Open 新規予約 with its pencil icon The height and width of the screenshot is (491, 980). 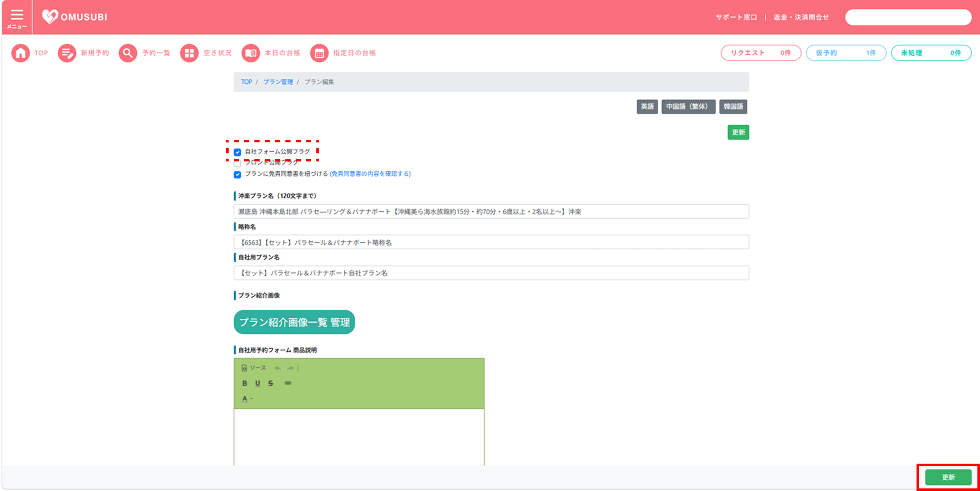[x=67, y=53]
